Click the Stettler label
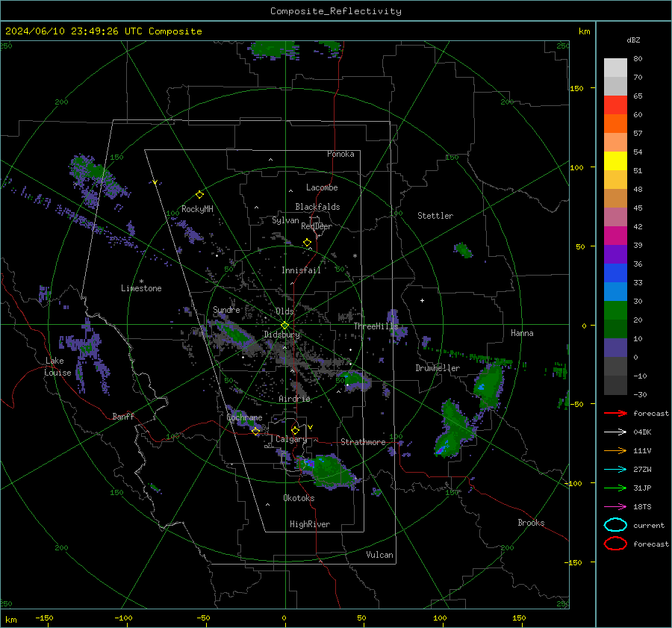The image size is (672, 628). (435, 216)
